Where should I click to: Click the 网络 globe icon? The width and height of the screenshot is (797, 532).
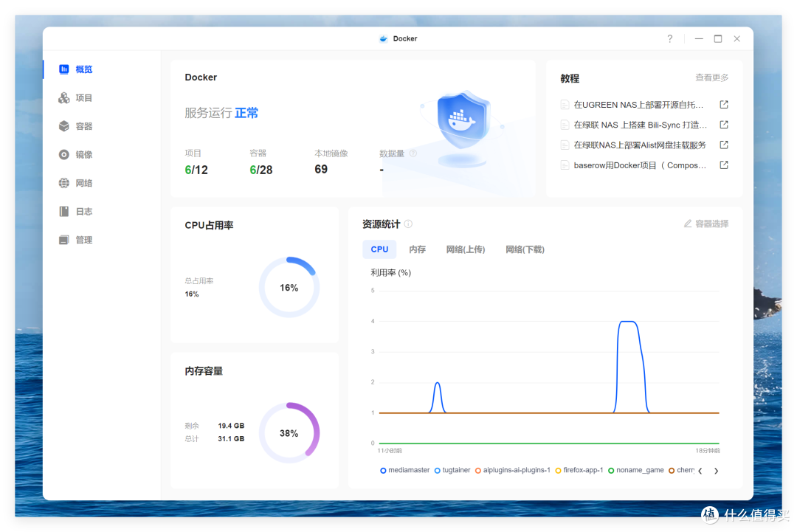click(63, 183)
